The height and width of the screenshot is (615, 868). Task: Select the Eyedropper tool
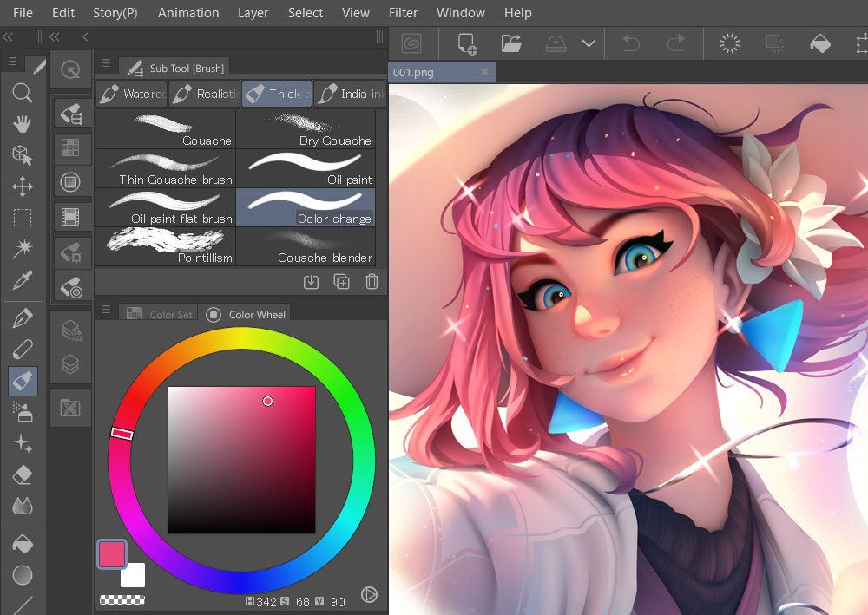pos(23,279)
